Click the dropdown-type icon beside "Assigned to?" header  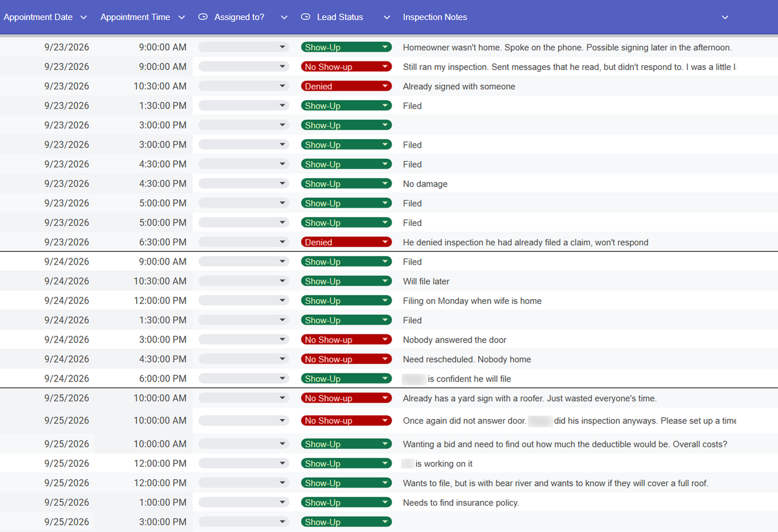tap(203, 17)
